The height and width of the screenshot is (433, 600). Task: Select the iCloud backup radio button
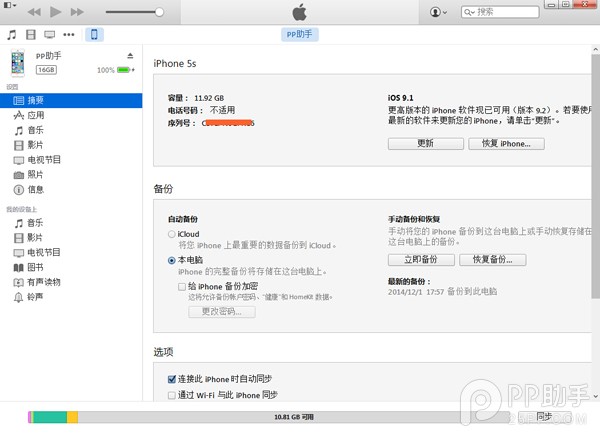click(171, 234)
